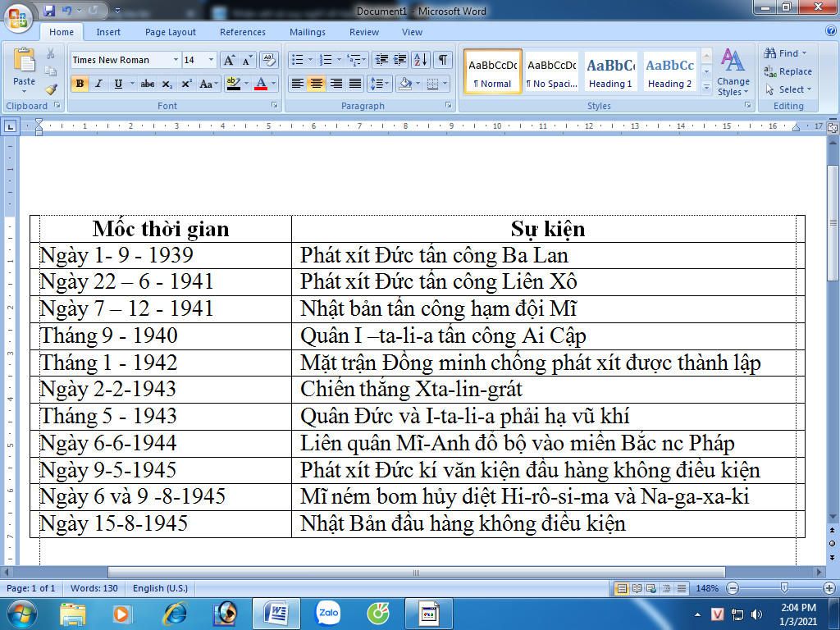840x630 pixels.
Task: Click the Windows Start orb
Action: 21,614
